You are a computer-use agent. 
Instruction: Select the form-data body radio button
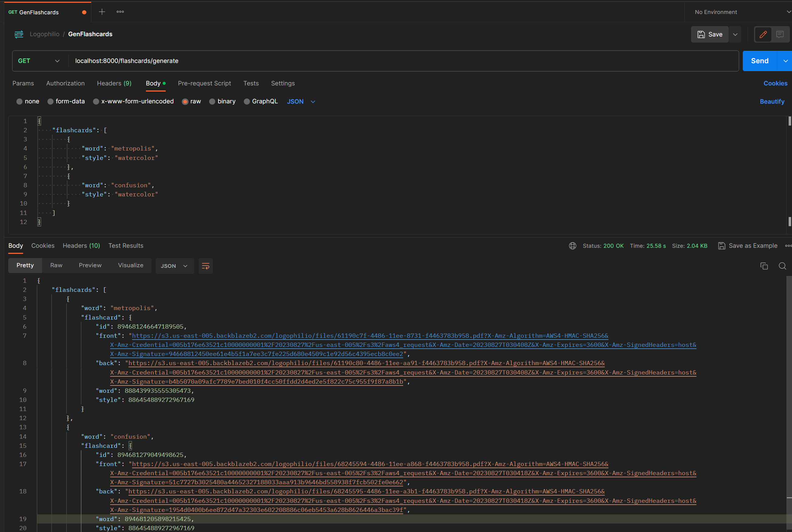(x=50, y=102)
